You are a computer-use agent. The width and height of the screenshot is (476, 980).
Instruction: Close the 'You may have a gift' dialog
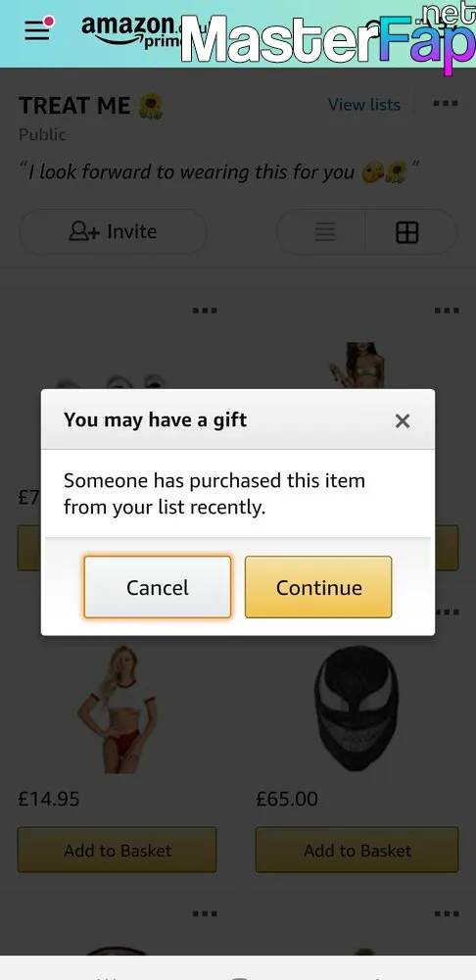pyautogui.click(x=403, y=421)
